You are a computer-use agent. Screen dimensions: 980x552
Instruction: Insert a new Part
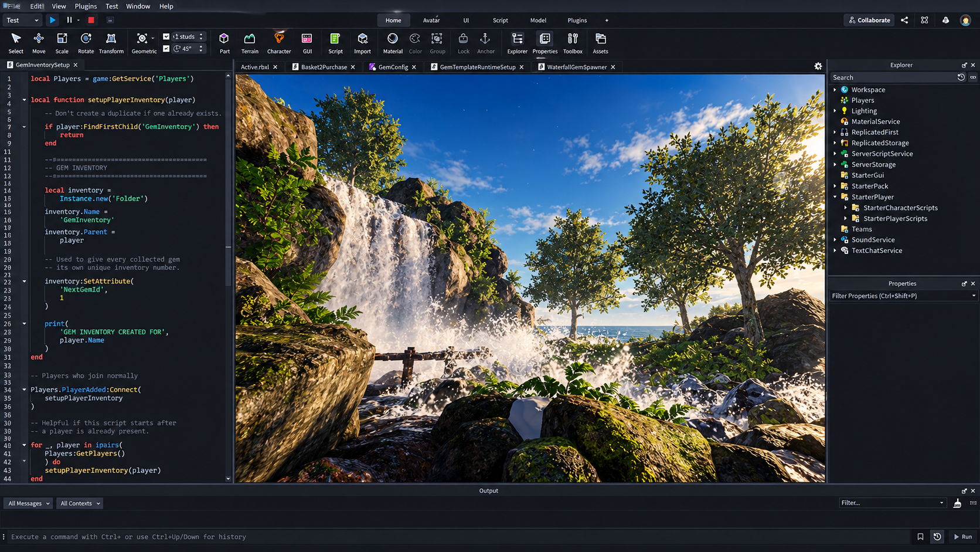click(224, 43)
